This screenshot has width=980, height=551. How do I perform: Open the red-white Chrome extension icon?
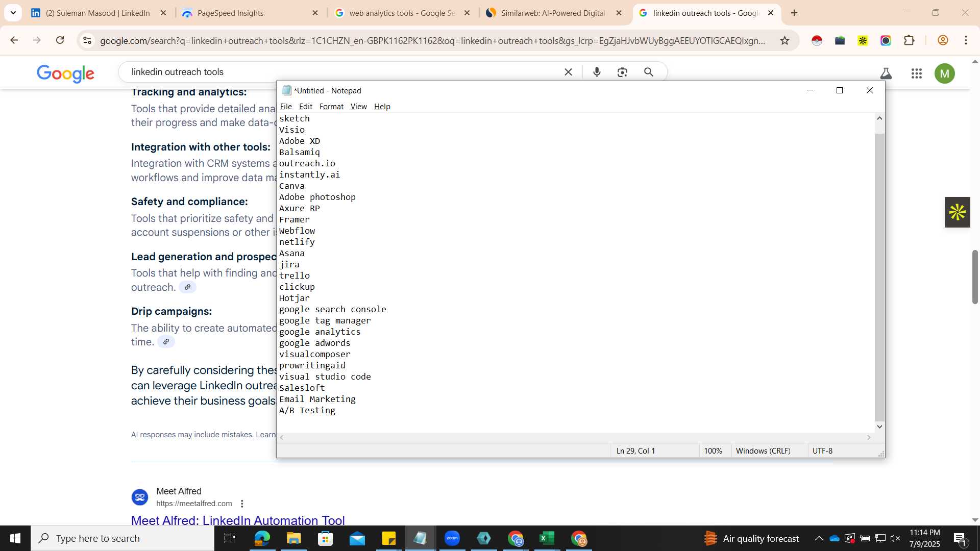(817, 40)
